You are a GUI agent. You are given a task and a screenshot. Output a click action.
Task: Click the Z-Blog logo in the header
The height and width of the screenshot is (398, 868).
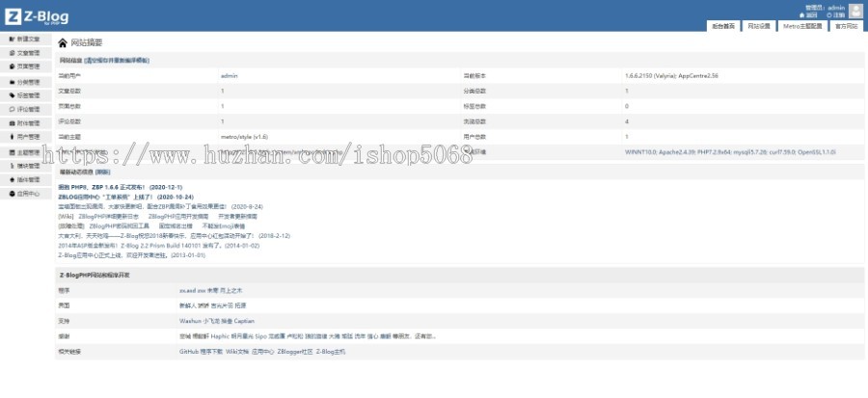(x=37, y=16)
